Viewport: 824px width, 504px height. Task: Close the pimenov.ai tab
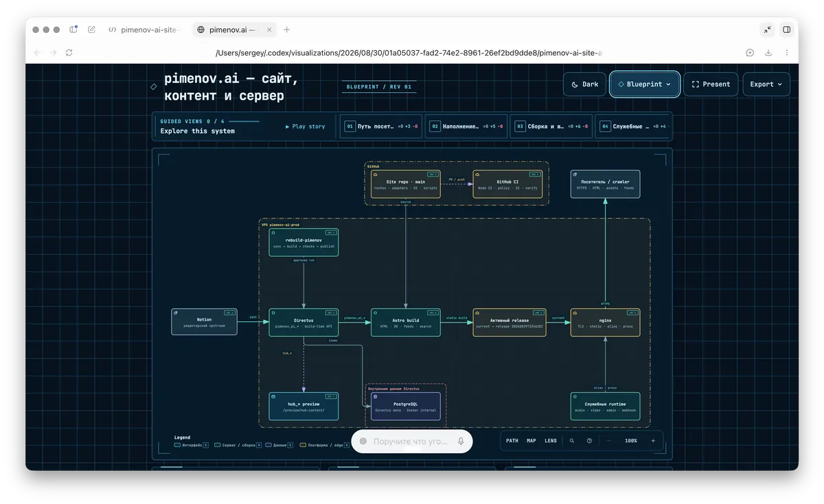tap(269, 30)
